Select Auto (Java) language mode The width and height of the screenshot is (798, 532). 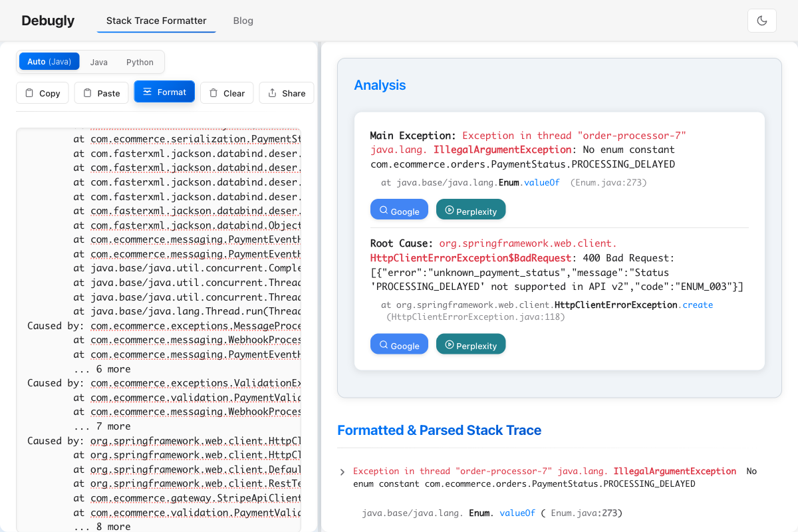coord(49,62)
